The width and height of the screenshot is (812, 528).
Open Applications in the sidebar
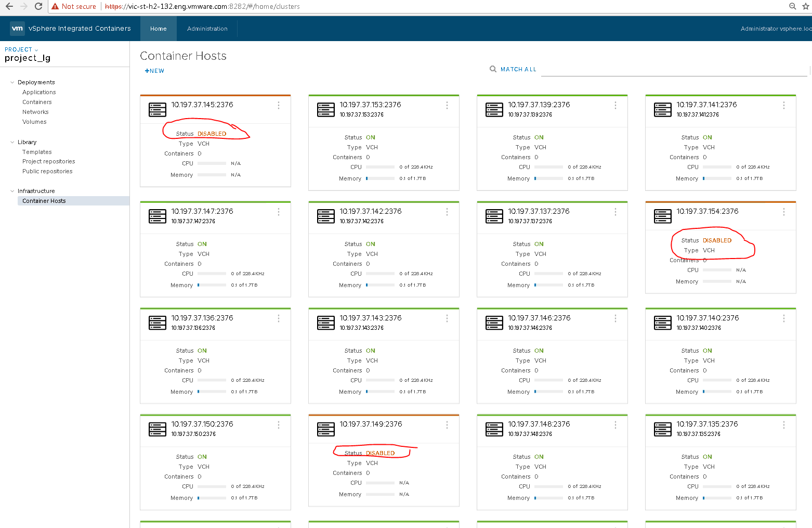tap(39, 92)
